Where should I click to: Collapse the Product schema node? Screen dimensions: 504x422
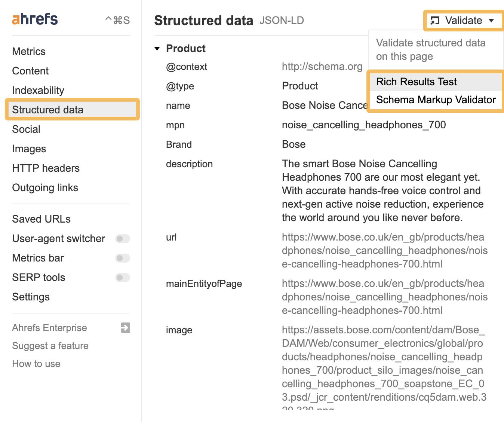click(157, 48)
